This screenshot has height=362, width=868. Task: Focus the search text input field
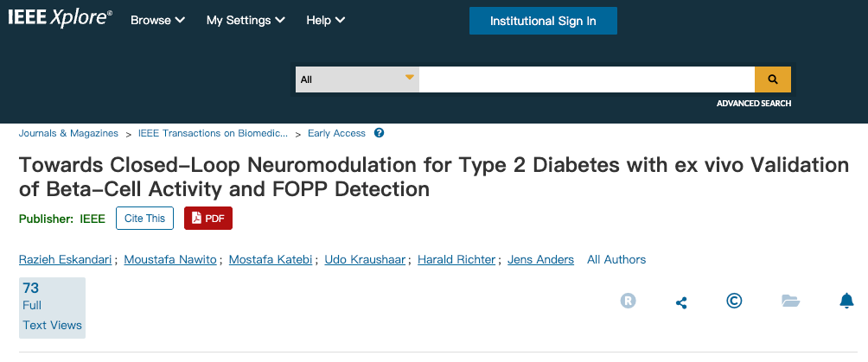[586, 79]
